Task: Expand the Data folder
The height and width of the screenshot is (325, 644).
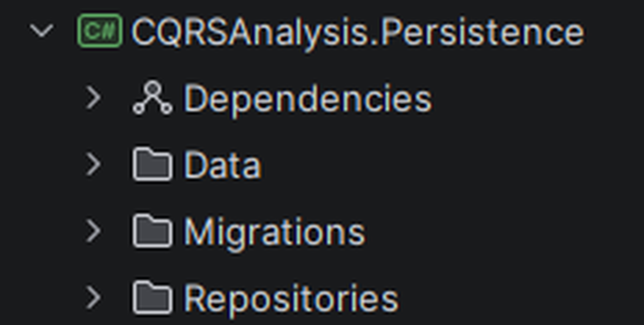Action: (x=94, y=163)
